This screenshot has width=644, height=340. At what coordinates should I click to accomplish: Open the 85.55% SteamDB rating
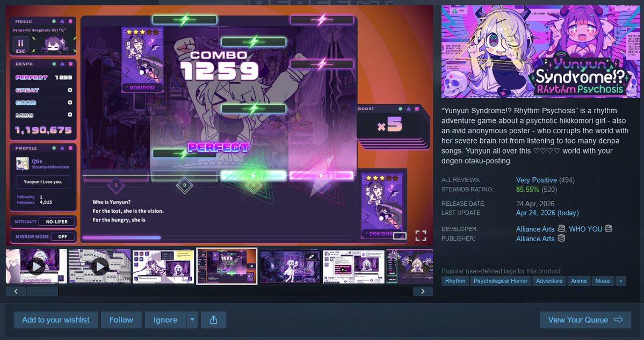coord(527,189)
